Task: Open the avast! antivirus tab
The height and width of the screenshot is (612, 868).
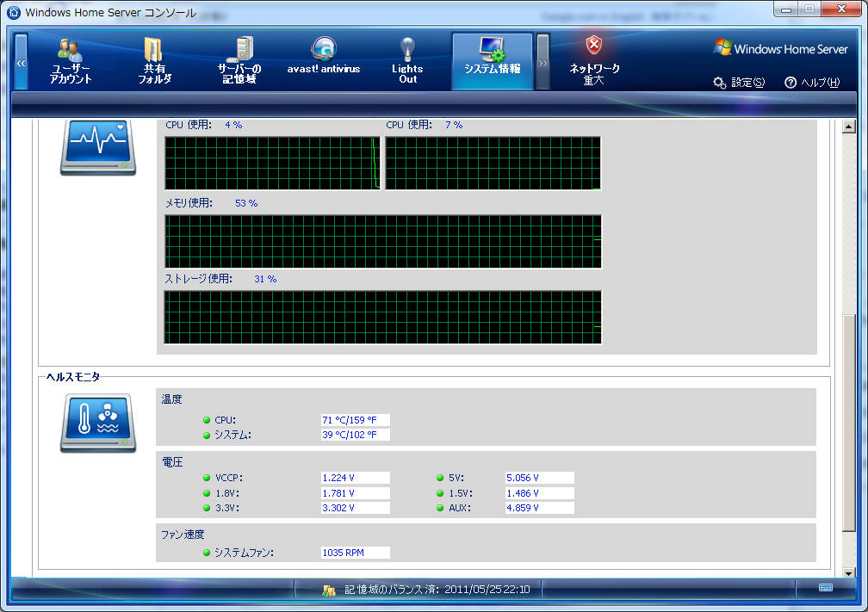Action: 323,61
